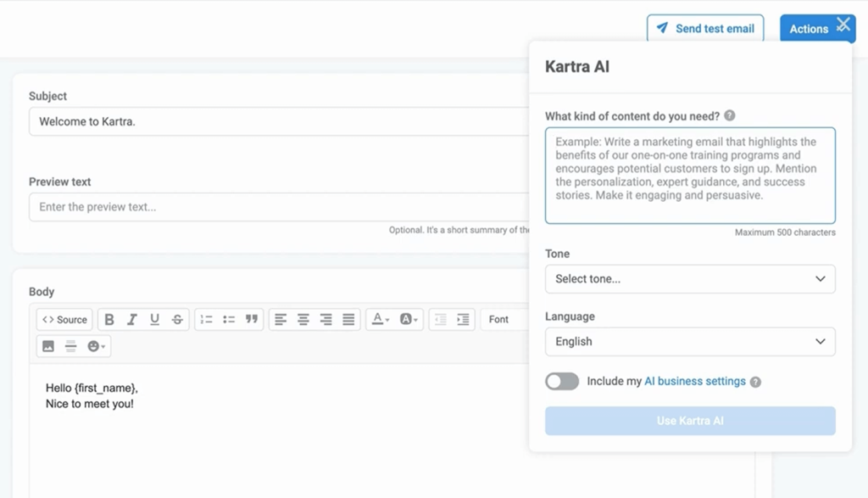
Task: Open the Tone selection dropdown
Action: (689, 279)
